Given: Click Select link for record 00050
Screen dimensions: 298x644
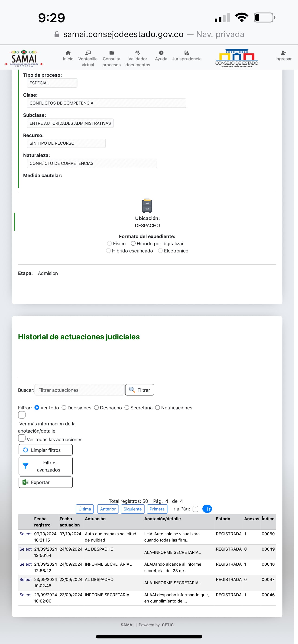Looking at the screenshot, I should click(26, 533).
